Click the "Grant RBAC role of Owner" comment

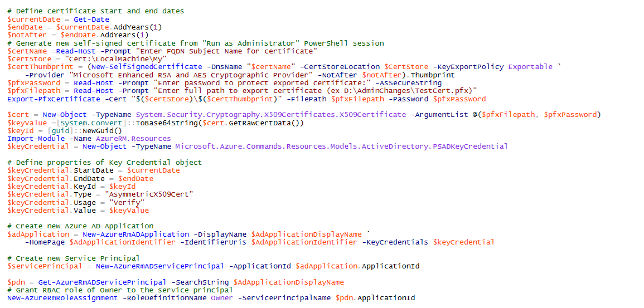(120, 290)
